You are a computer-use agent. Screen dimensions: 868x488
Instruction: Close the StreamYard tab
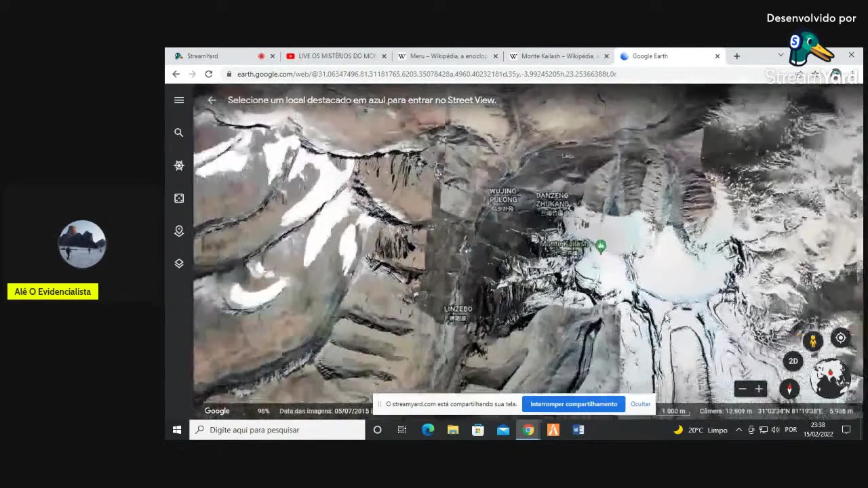(x=273, y=56)
